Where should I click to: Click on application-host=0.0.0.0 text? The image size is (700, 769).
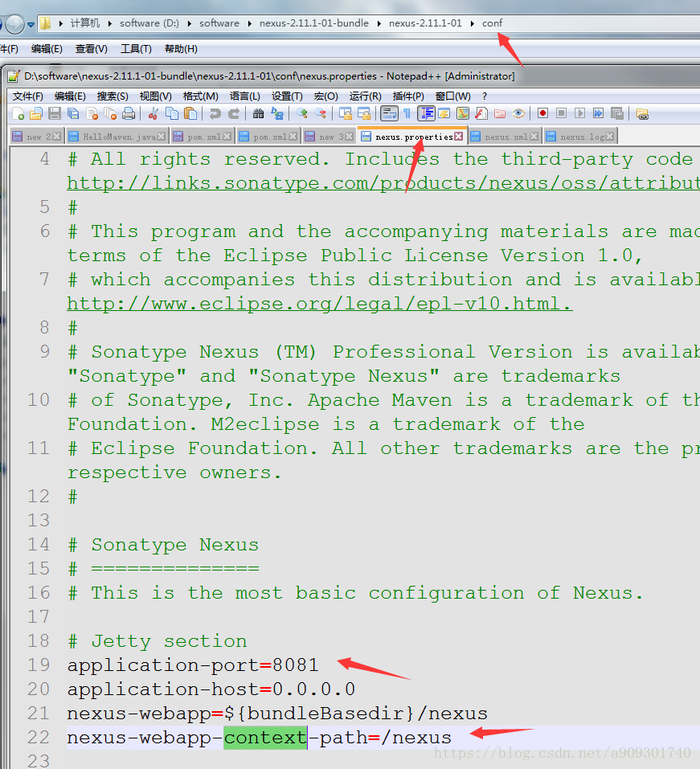tap(211, 689)
